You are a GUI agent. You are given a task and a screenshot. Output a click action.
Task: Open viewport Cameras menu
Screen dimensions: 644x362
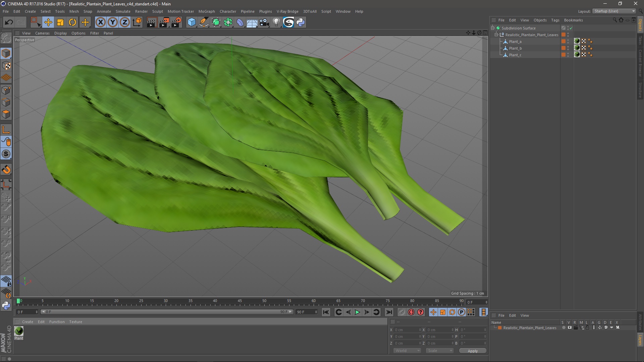click(x=42, y=33)
